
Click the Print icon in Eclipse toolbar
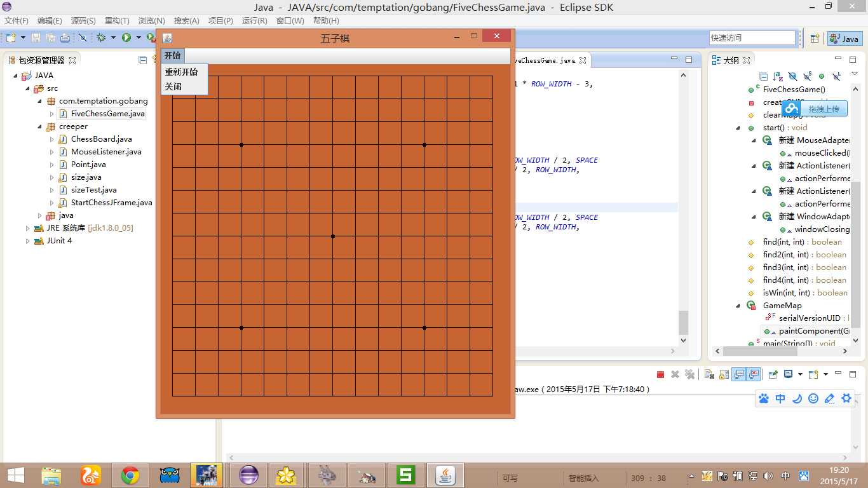click(65, 38)
